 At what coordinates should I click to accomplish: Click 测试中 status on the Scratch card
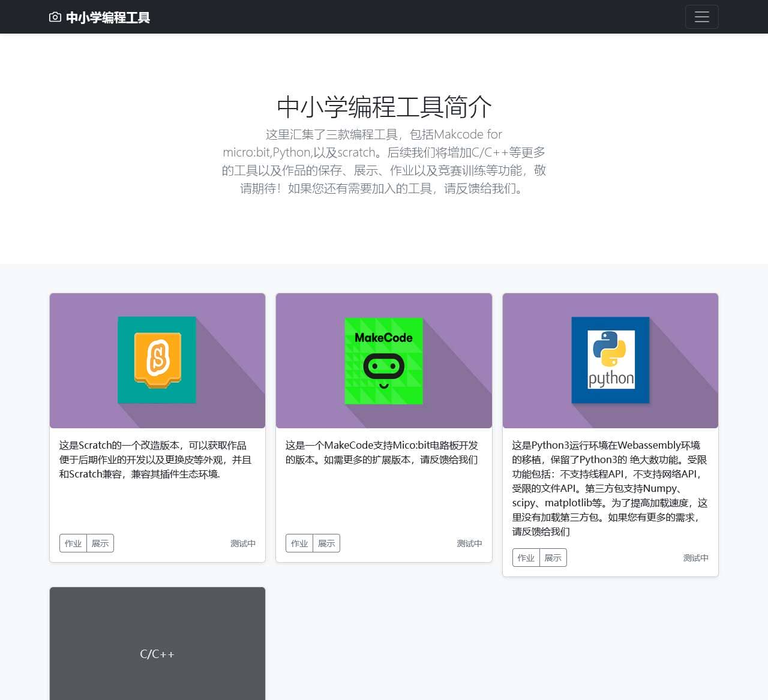(x=243, y=543)
